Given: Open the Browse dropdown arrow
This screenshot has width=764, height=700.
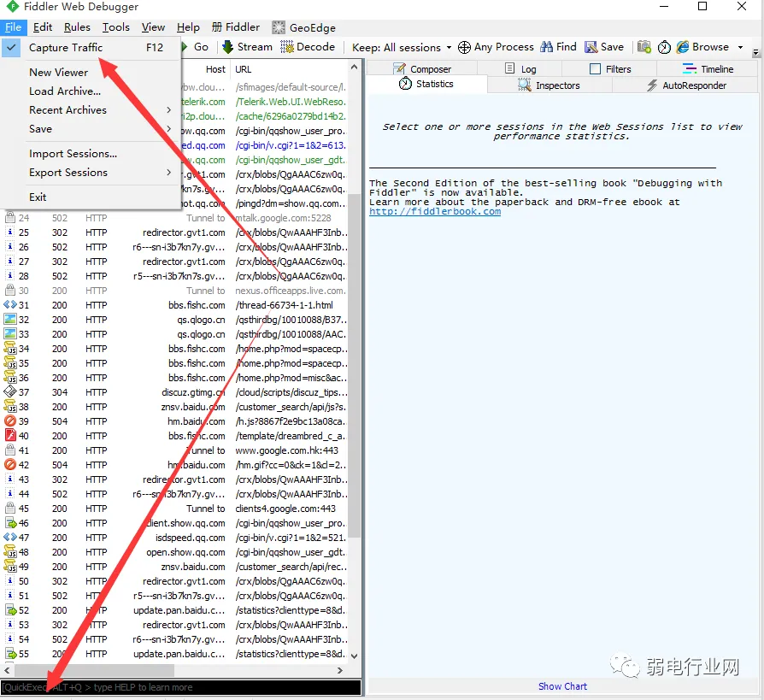Looking at the screenshot, I should pyautogui.click(x=741, y=47).
